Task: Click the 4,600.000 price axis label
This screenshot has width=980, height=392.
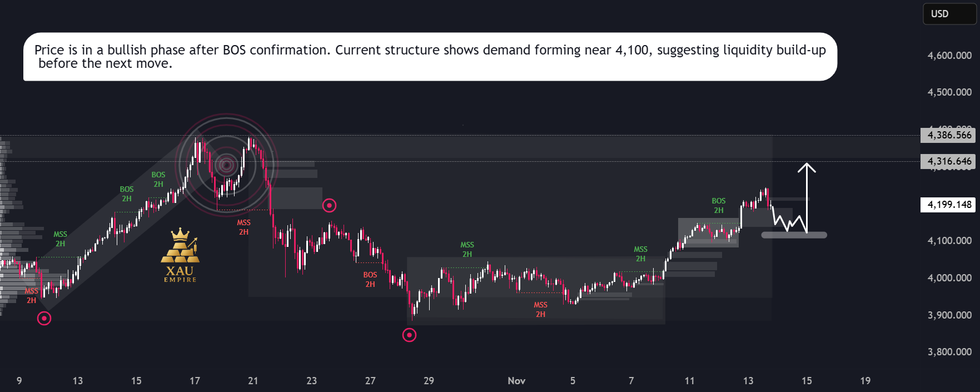Action: pyautogui.click(x=949, y=56)
